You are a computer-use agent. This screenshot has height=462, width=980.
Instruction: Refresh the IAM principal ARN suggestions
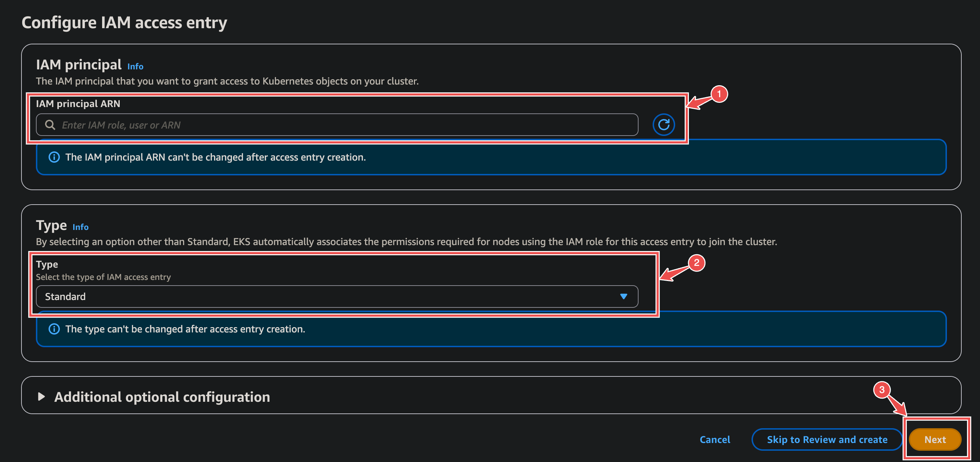(664, 124)
